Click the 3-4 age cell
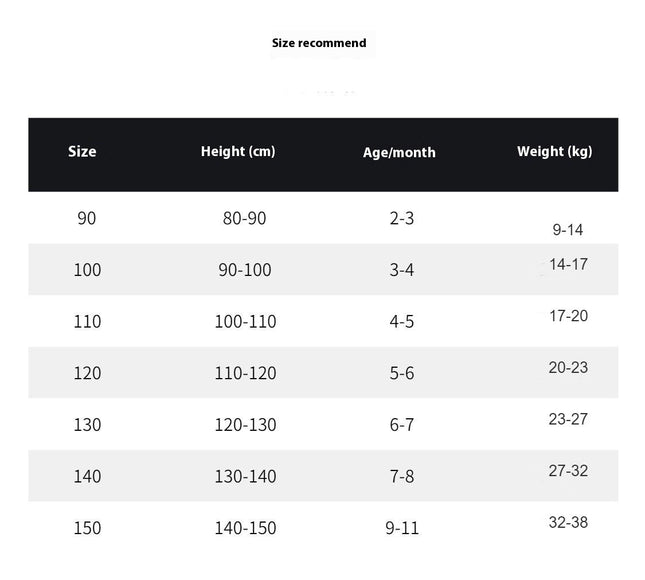Image resolution: width=645 pixels, height=580 pixels. click(402, 270)
